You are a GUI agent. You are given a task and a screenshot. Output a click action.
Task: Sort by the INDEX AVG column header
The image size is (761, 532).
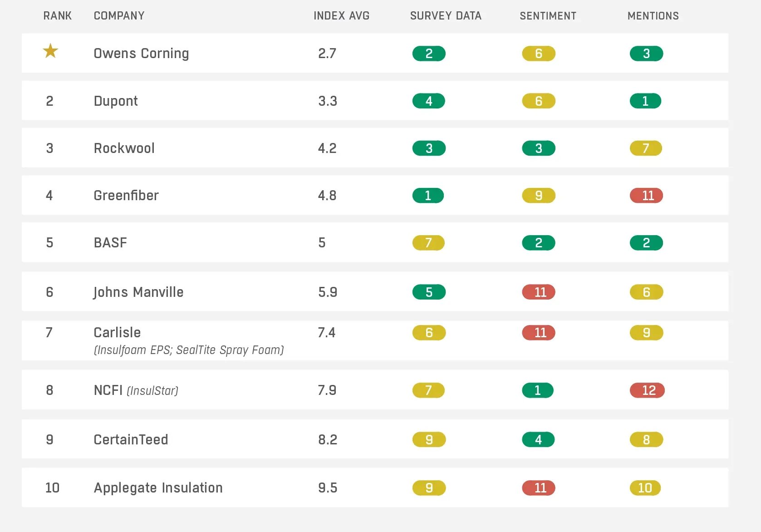click(x=341, y=16)
